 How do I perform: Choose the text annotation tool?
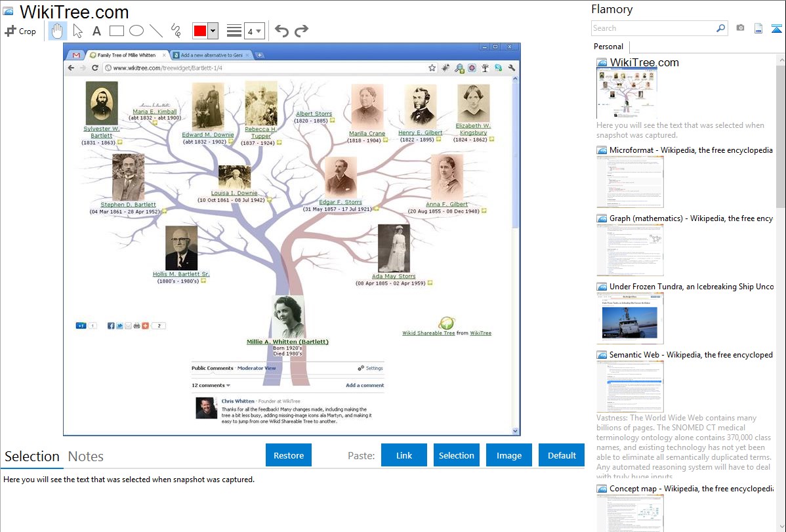point(96,31)
